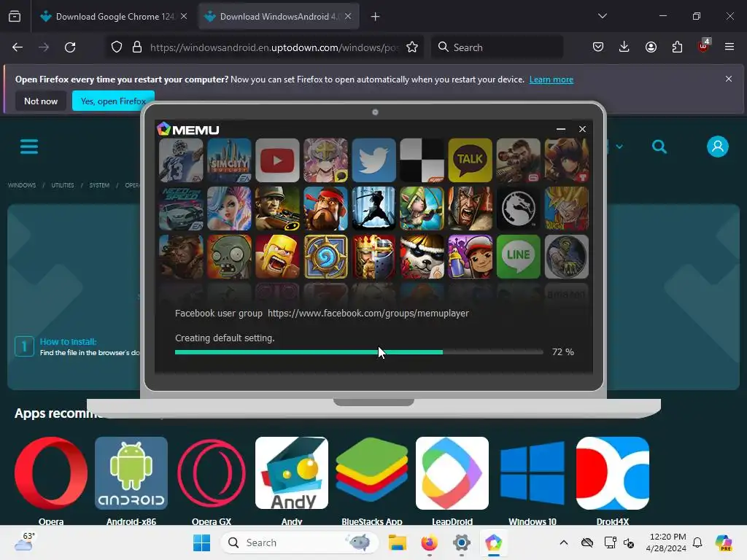Screen dimensions: 747x560
Task: Open Firefox account icon
Action: point(651,47)
